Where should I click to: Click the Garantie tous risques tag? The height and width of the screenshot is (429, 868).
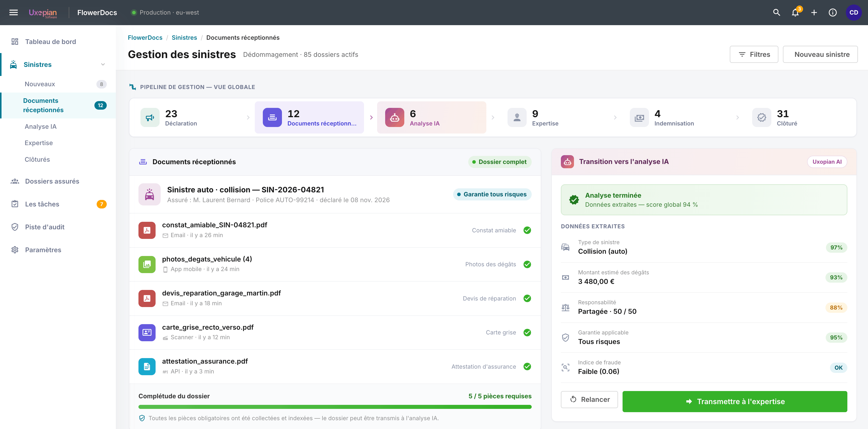coord(492,194)
